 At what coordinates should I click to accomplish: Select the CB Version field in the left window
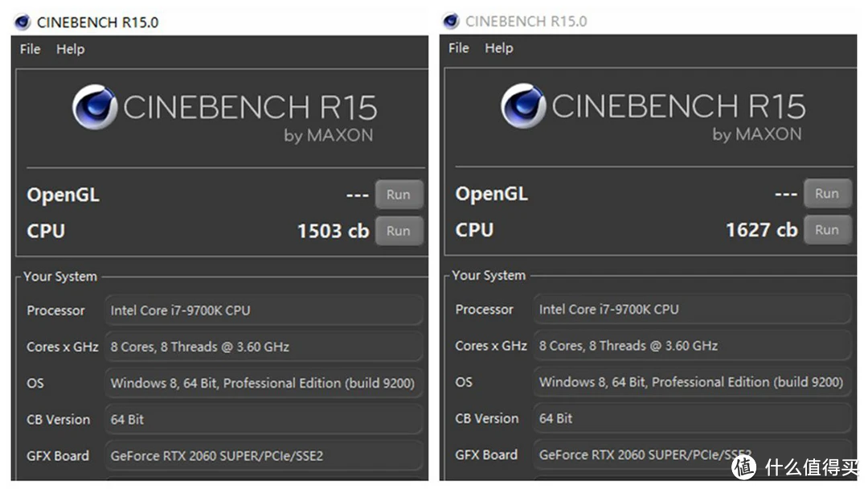click(x=264, y=420)
